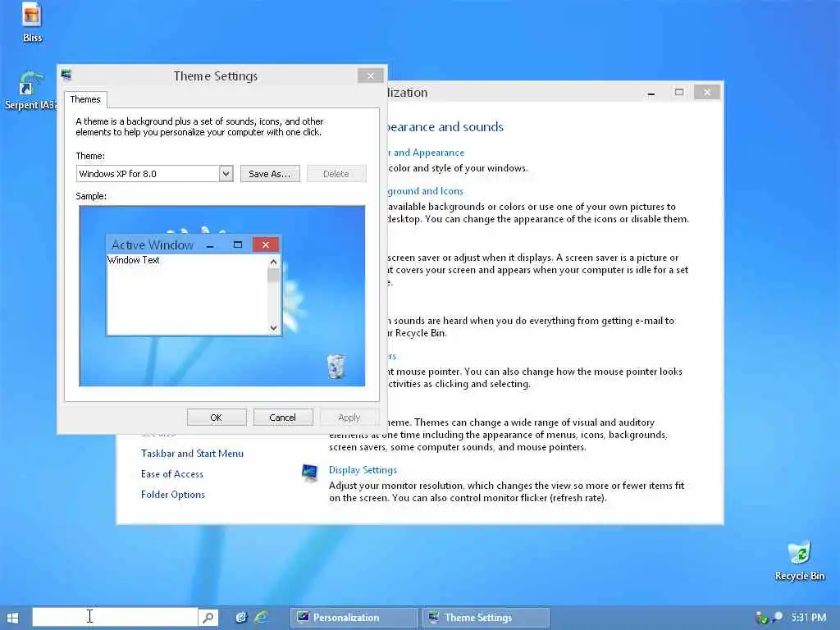840x630 pixels.
Task: Select the Serpent IA32 desktop shortcut
Action: click(x=30, y=91)
